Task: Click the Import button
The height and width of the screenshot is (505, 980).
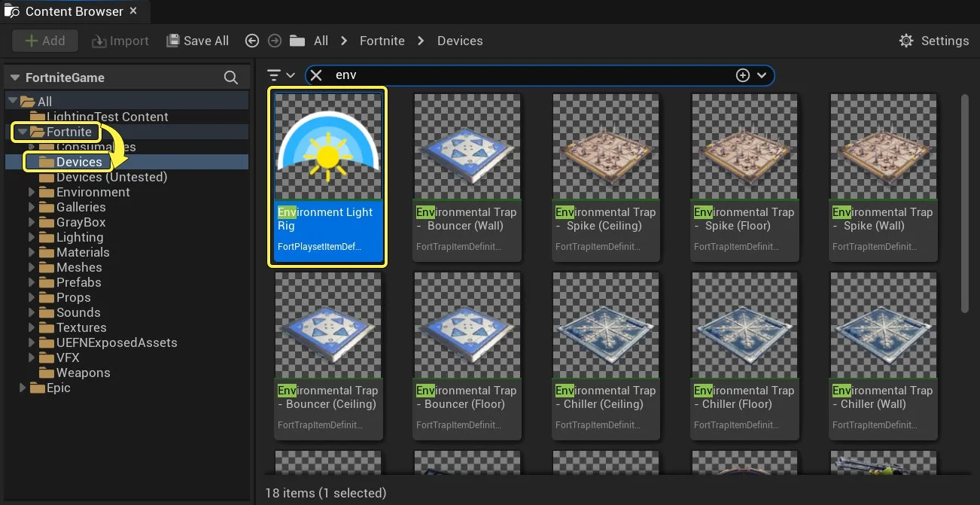Action: [120, 41]
